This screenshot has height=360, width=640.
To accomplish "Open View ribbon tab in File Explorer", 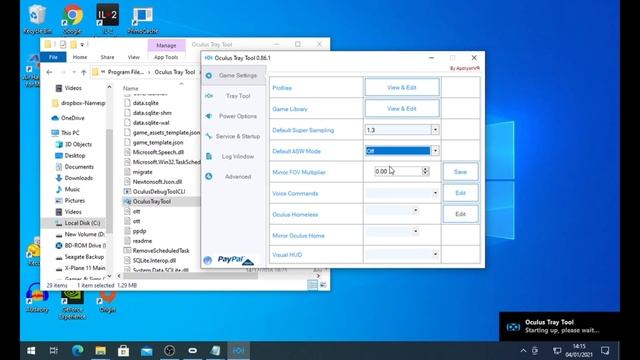I will click(x=133, y=57).
